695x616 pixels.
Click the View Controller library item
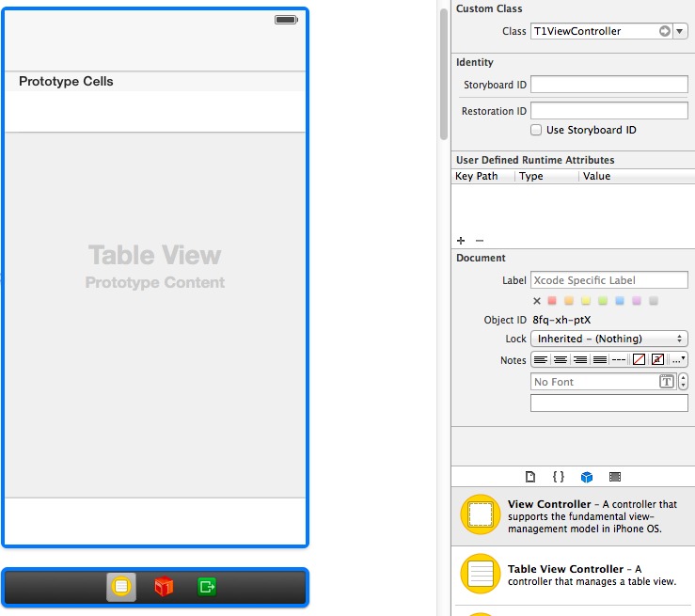coord(573,516)
